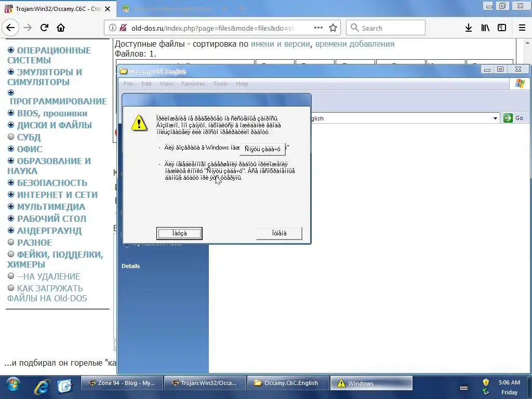Switch to Zone 94 - Blog taskbar window

tap(122, 383)
